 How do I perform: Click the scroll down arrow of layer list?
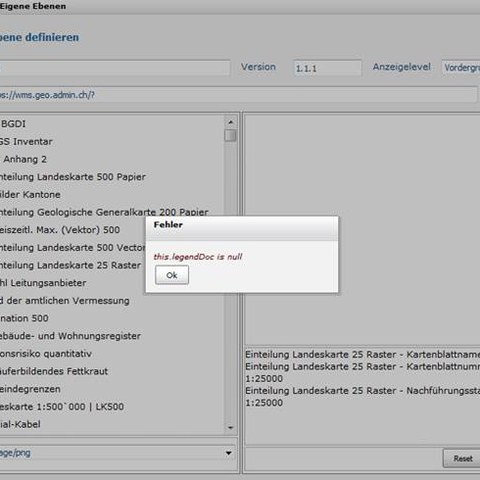230,428
